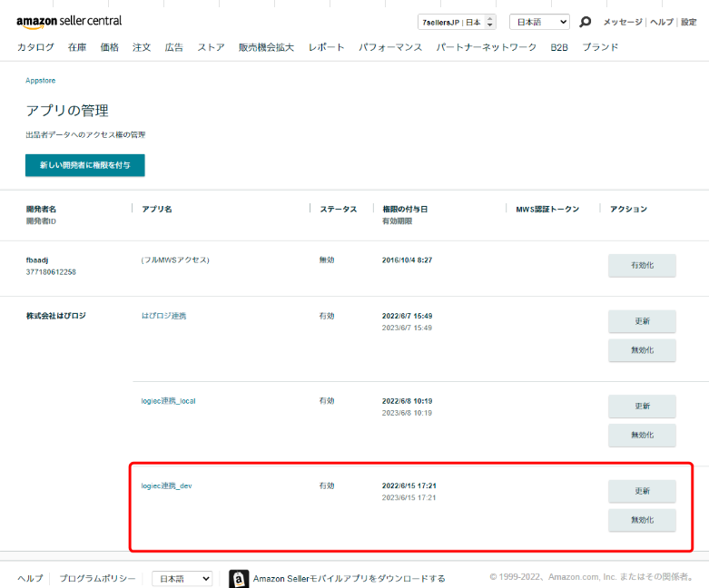Click the Amazon Seller mobile app icon

click(239, 579)
